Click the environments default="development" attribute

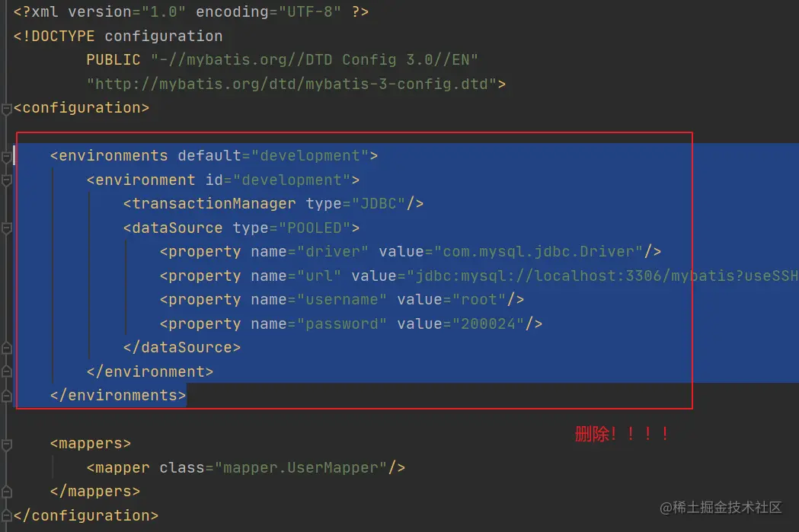pos(273,156)
